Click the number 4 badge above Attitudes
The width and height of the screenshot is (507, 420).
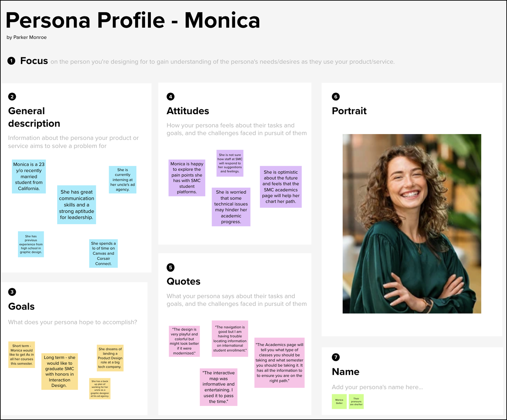[x=171, y=97]
